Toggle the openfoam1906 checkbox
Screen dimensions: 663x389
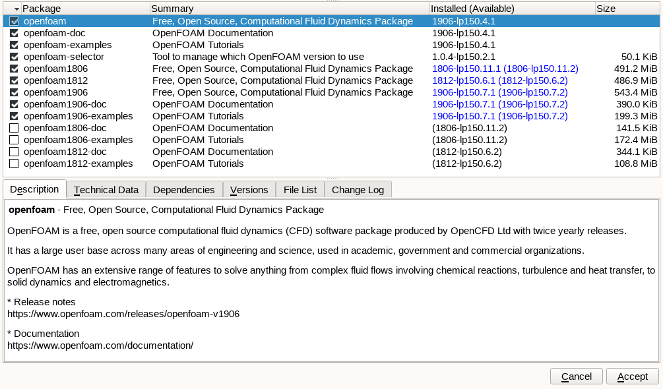pos(14,92)
